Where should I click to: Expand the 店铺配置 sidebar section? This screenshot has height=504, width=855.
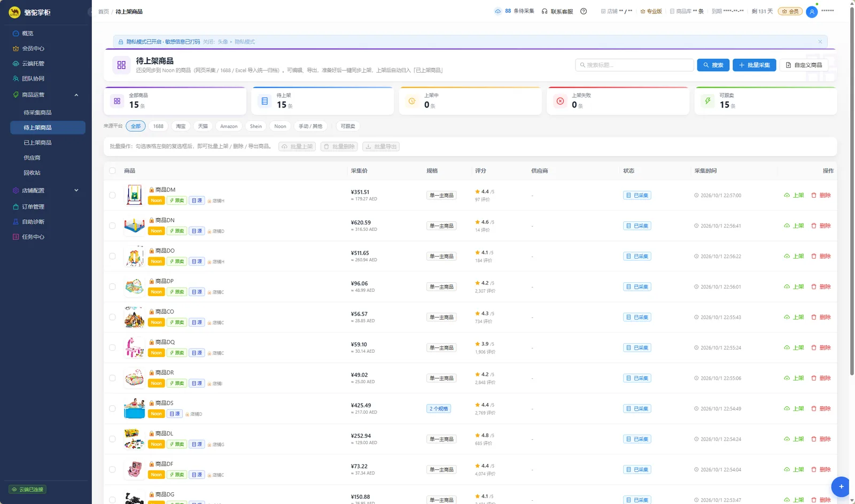pos(48,190)
